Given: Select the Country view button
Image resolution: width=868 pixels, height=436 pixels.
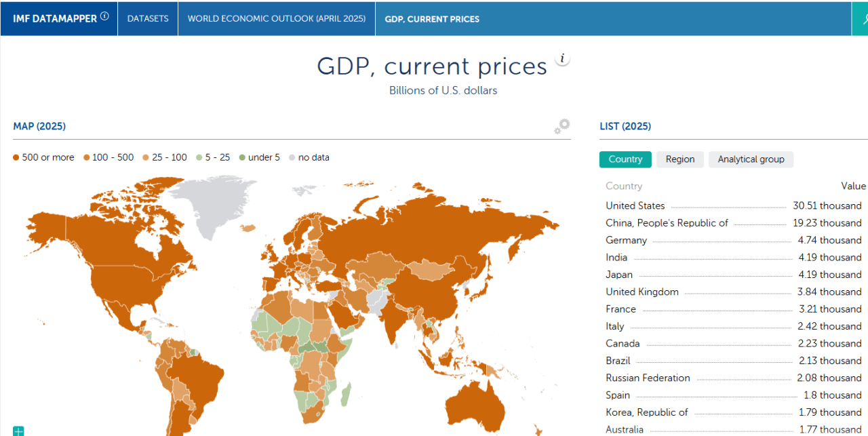Looking at the screenshot, I should click(x=625, y=159).
